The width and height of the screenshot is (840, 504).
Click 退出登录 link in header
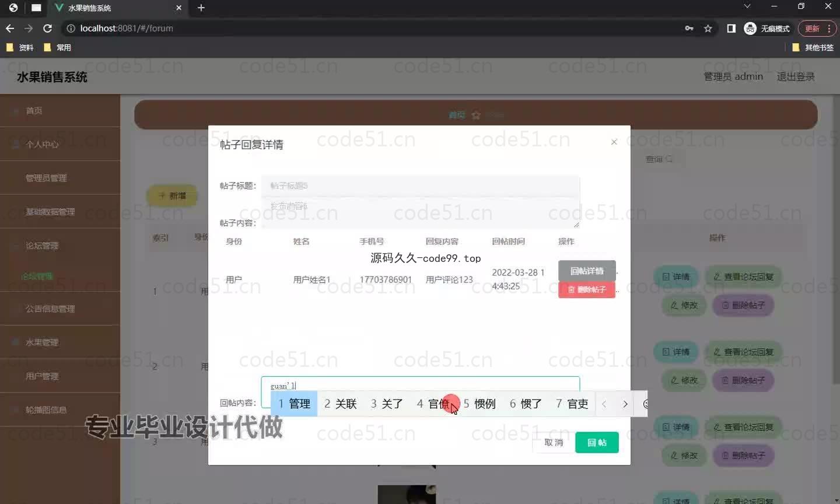point(796,76)
